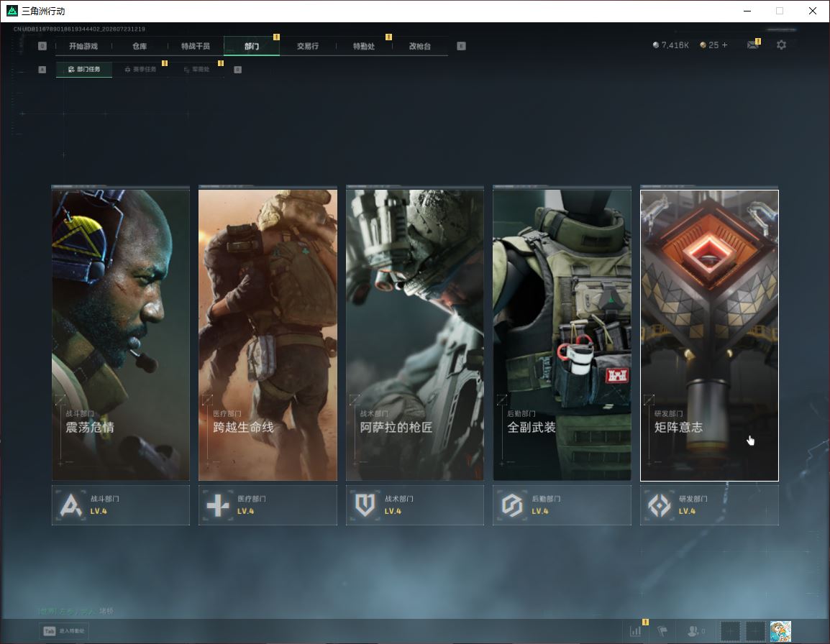The image size is (830, 644).
Task: Switch to the 开始游戏 tab
Action: pyautogui.click(x=83, y=46)
